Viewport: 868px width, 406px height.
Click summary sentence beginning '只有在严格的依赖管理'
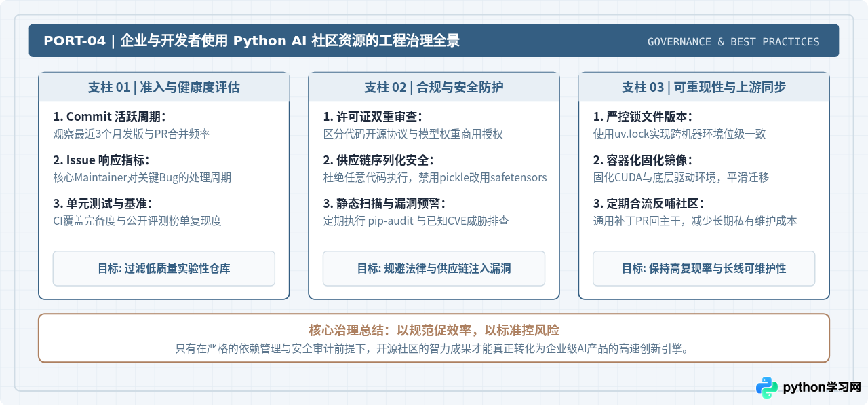tap(434, 349)
